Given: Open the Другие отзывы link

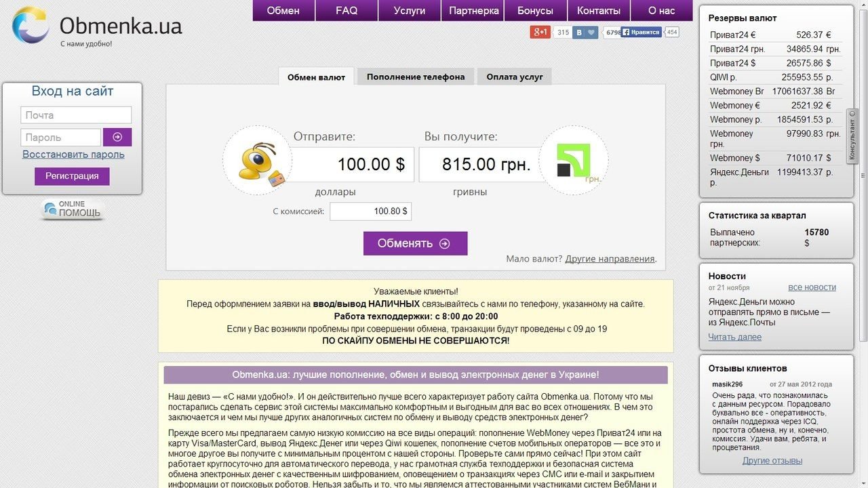Looking at the screenshot, I should 772,461.
